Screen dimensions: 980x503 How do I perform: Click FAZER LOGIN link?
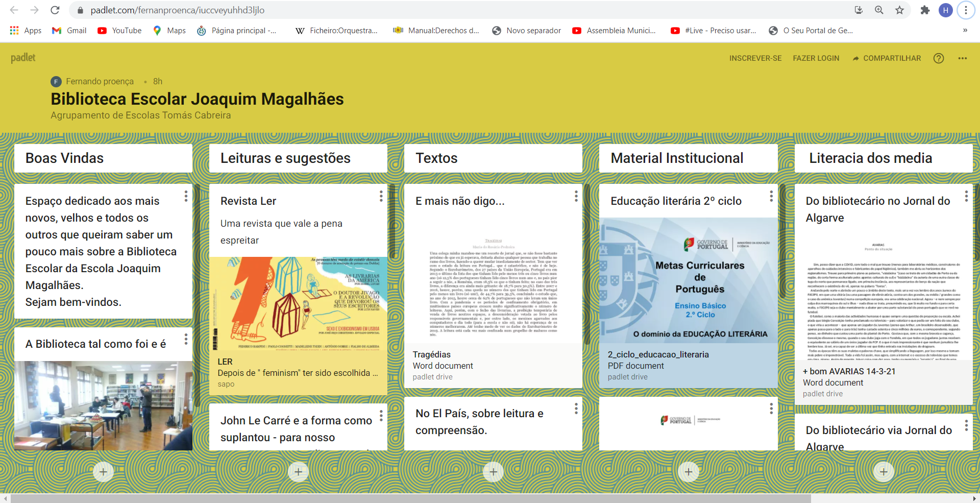(816, 58)
